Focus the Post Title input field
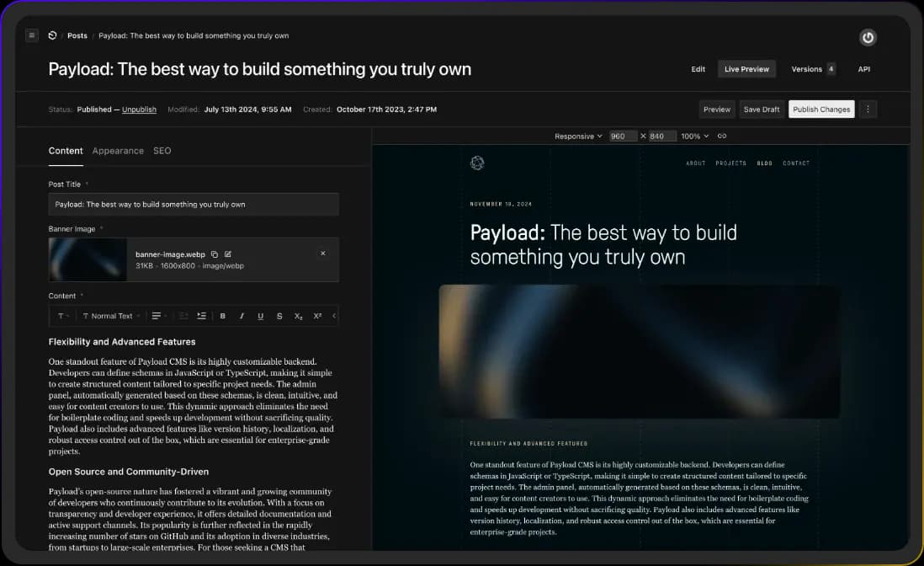The height and width of the screenshot is (566, 924). click(194, 205)
